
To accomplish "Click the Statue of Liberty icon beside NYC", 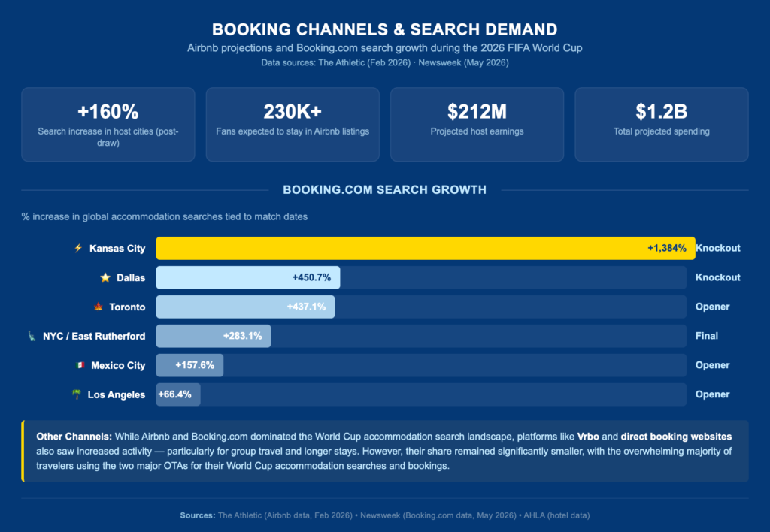I will [x=32, y=336].
